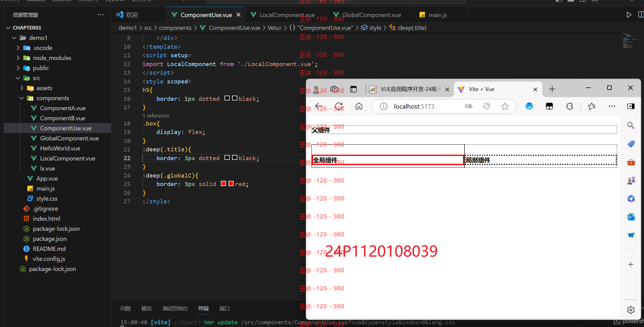Click the paper plane icon in Edge sidebar
644x327 pixels.
(631, 235)
